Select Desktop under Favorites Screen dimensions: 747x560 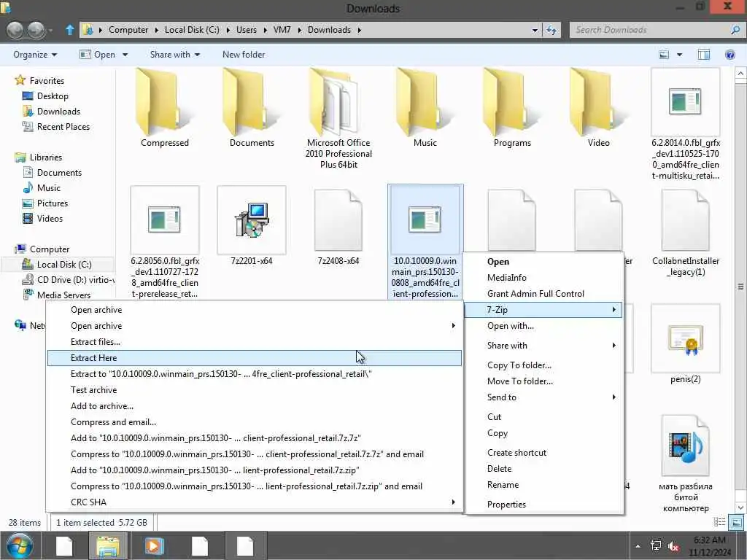[53, 96]
